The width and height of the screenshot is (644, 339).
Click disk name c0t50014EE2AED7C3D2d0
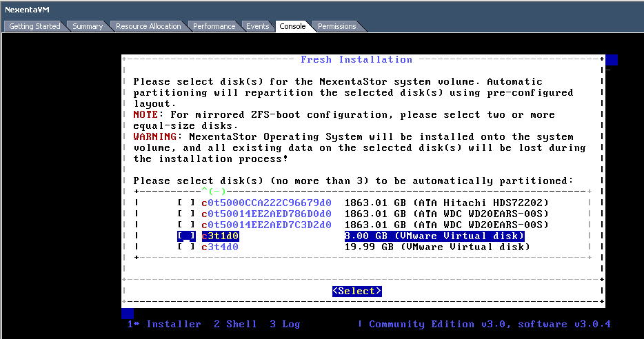266,225
